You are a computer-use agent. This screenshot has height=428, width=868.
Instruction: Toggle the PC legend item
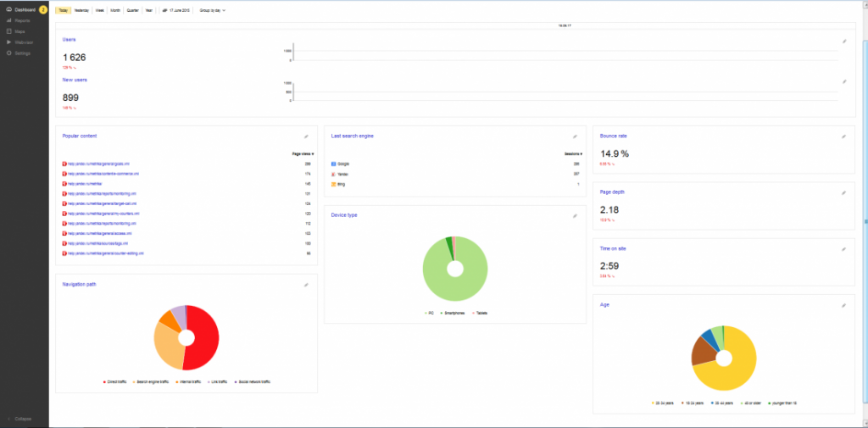(430, 314)
